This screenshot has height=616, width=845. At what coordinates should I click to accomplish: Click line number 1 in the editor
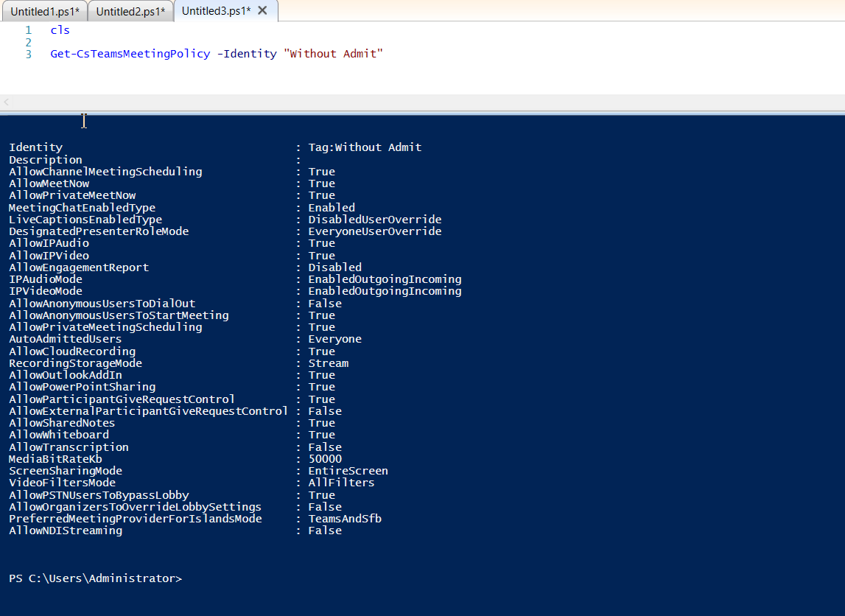pos(27,30)
